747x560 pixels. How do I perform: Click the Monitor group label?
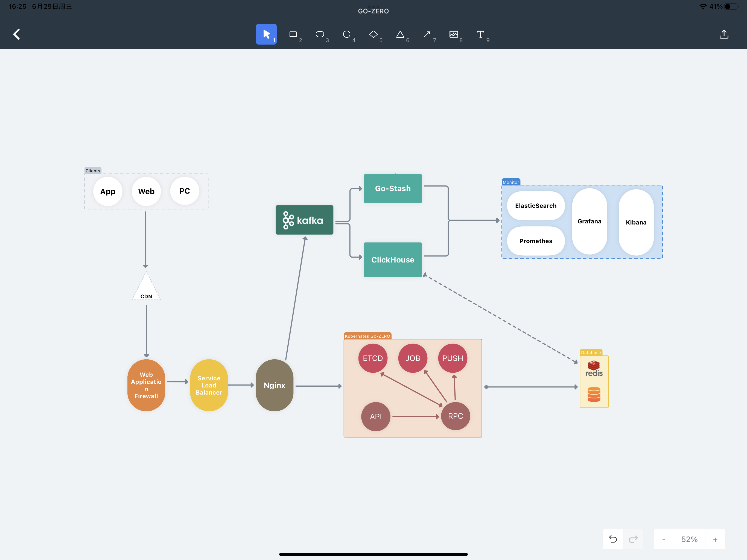511,182
